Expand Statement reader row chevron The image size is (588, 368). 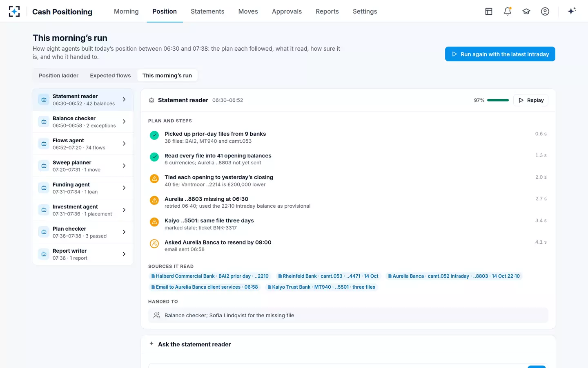(x=124, y=99)
